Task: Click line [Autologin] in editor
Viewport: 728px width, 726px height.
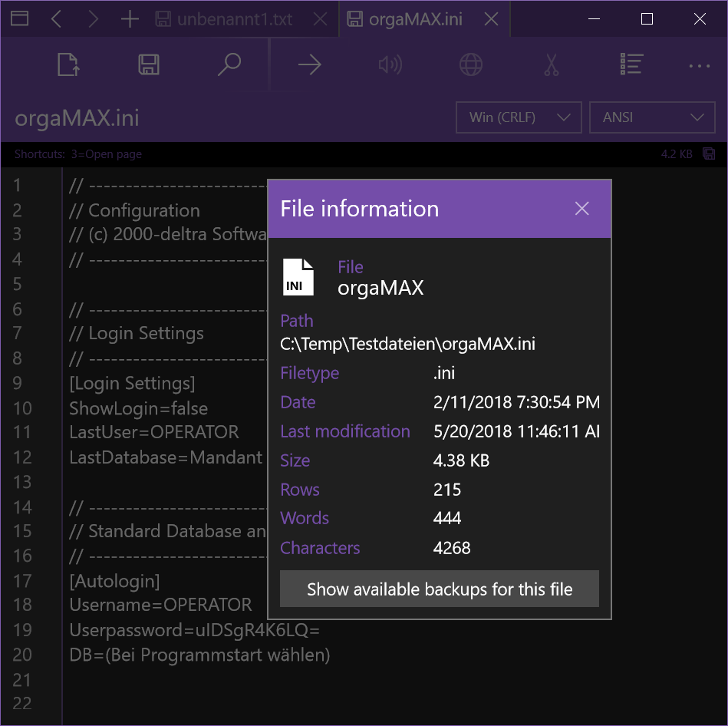Action: coord(114,582)
